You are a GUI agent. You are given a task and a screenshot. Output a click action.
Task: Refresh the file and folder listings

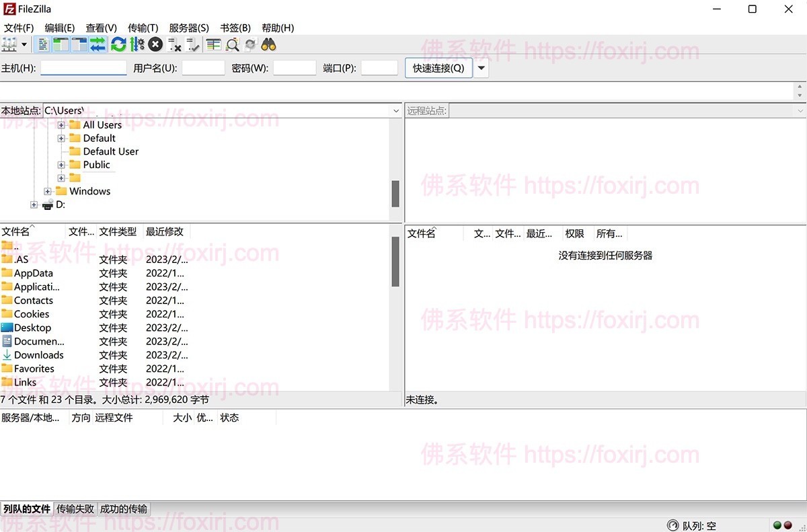[118, 44]
